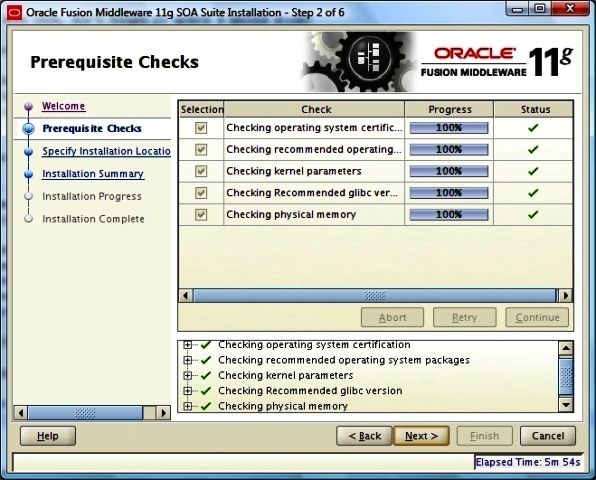Image resolution: width=596 pixels, height=480 pixels.
Task: Click green check beside 'Checking physical memory' in log tree
Action: point(206,406)
